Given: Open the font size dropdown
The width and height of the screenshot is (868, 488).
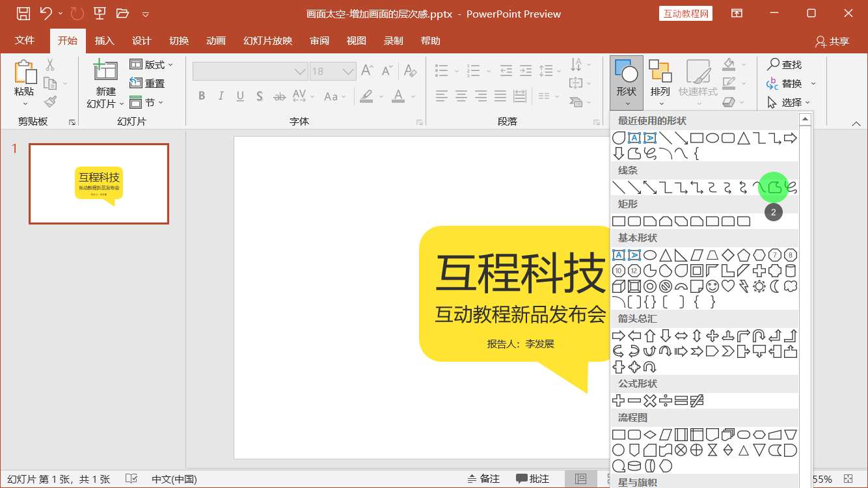Looking at the screenshot, I should 347,71.
